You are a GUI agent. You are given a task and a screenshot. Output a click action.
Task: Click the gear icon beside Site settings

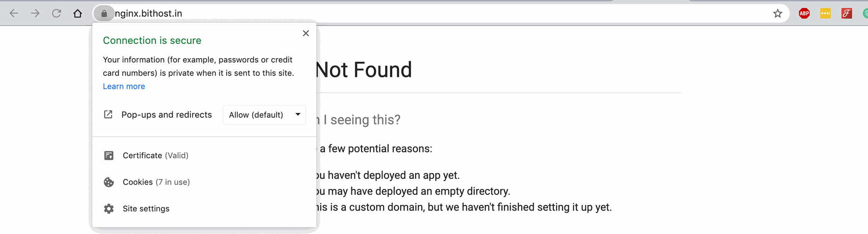[x=109, y=209]
